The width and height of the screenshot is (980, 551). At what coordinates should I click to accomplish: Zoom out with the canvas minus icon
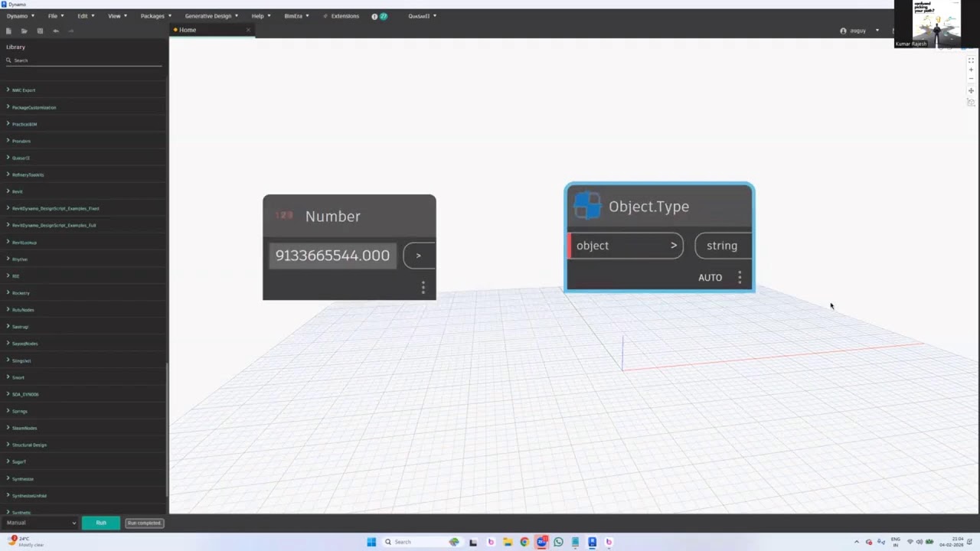coord(971,79)
